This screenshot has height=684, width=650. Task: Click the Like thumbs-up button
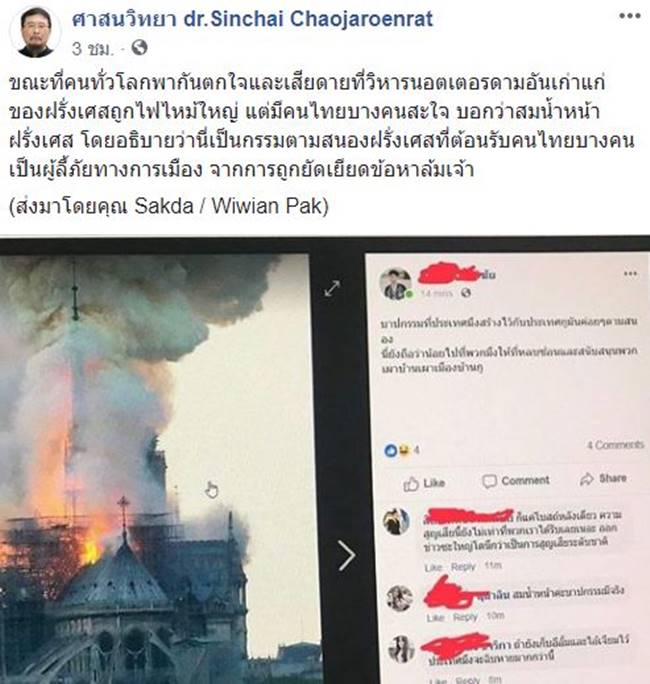(x=424, y=483)
